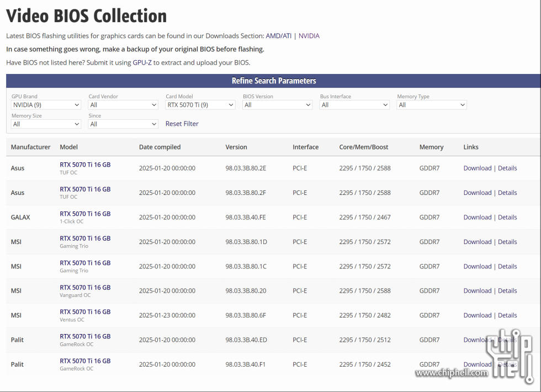
Task: Click the Interface column header
Action: pyautogui.click(x=305, y=147)
